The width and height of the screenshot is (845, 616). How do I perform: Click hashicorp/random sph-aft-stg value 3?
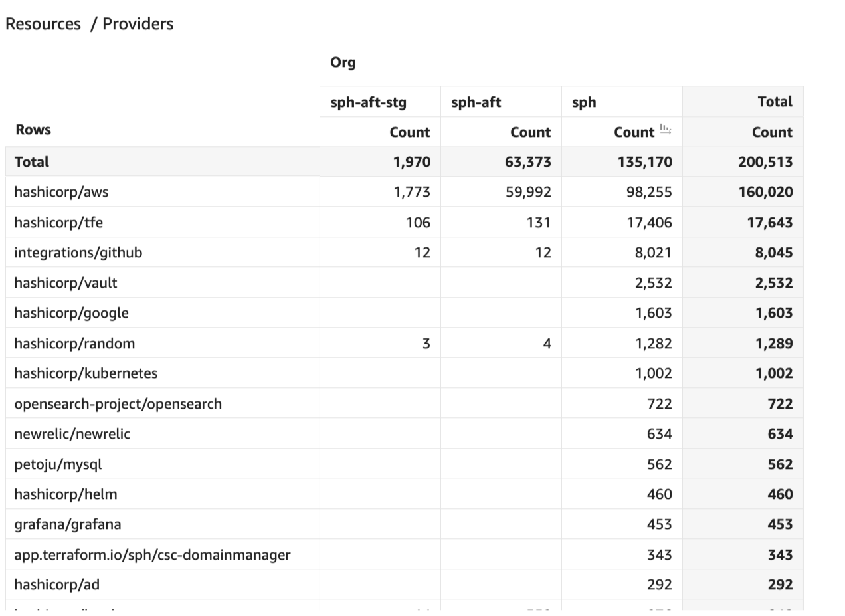pyautogui.click(x=426, y=344)
